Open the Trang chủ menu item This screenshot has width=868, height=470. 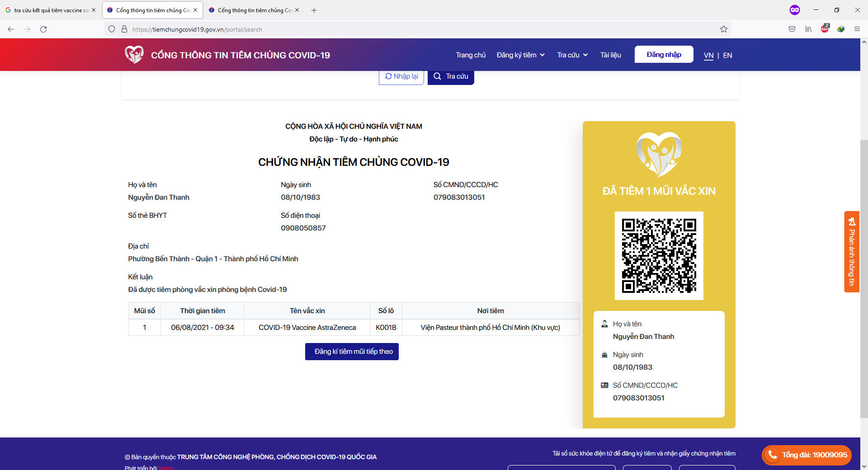click(471, 55)
